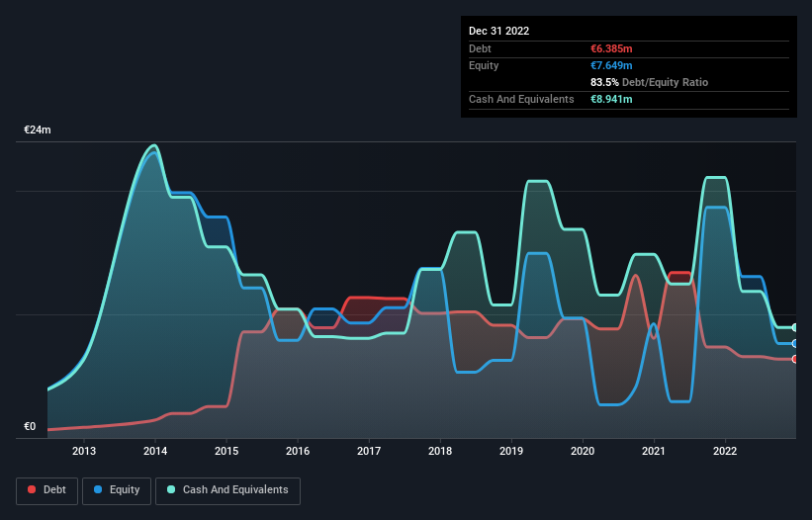Click the €7.649m equity value

click(x=611, y=65)
